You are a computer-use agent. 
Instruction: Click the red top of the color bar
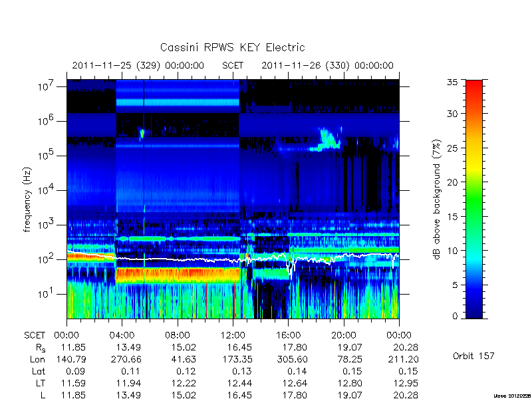[474, 89]
